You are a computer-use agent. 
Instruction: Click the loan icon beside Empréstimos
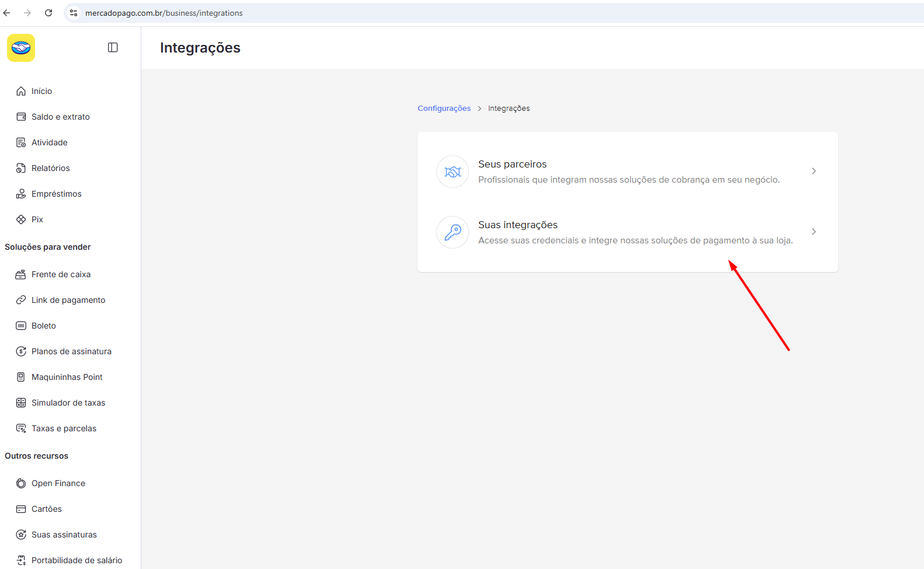coord(21,194)
